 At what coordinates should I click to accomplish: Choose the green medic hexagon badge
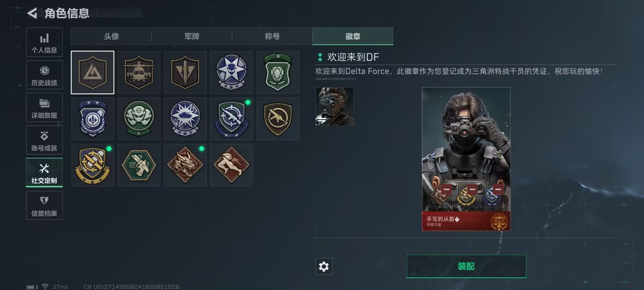[139, 165]
